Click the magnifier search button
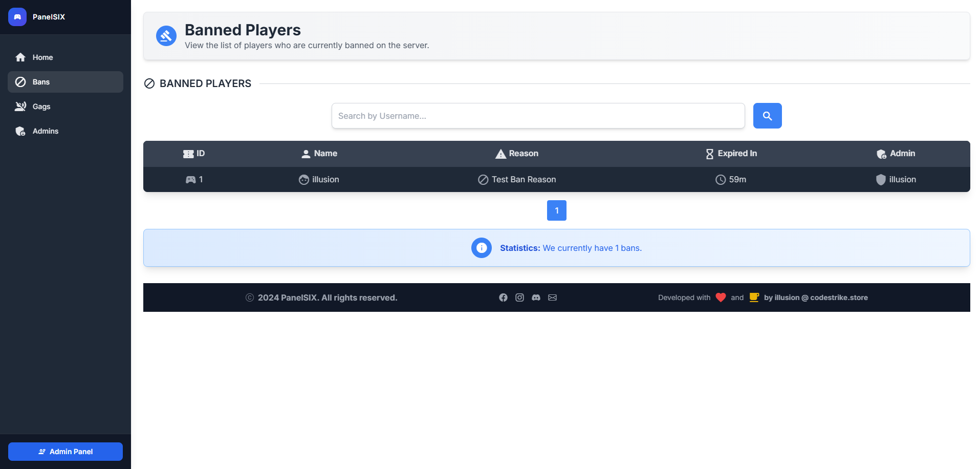The image size is (980, 469). pos(767,116)
